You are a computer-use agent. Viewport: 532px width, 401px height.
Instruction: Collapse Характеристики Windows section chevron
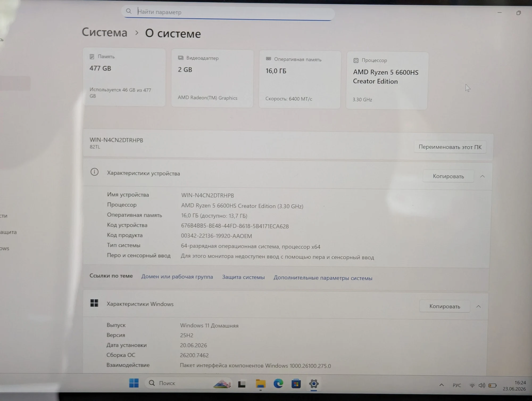tap(478, 306)
